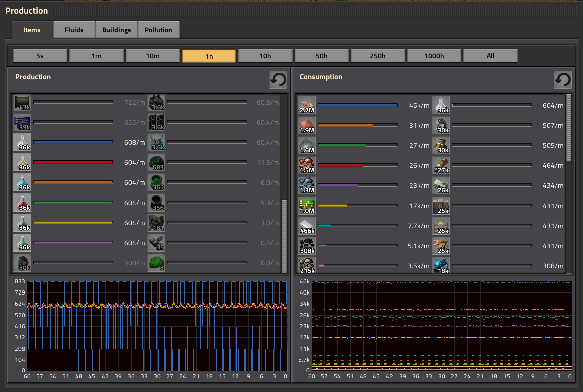Reset the Production panel selection
The height and width of the screenshot is (392, 583).
[278, 79]
